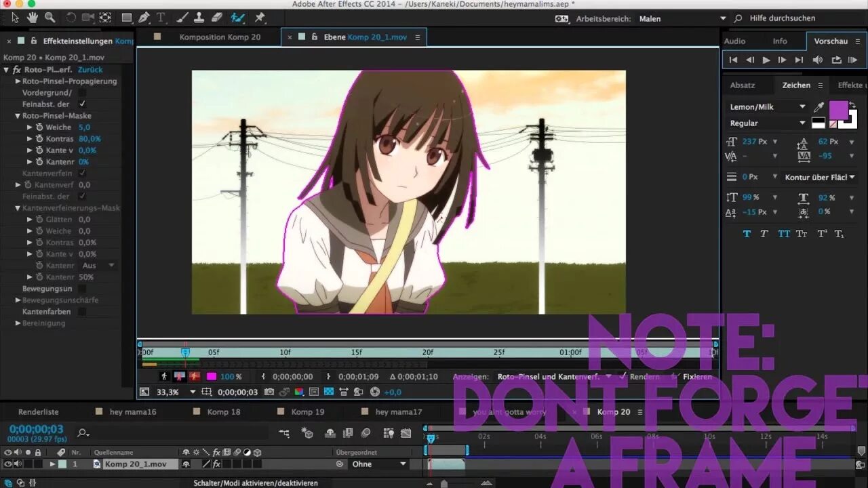This screenshot has height=488, width=868.
Task: Toggle the Kantenverfein checkbox
Action: 82,173
